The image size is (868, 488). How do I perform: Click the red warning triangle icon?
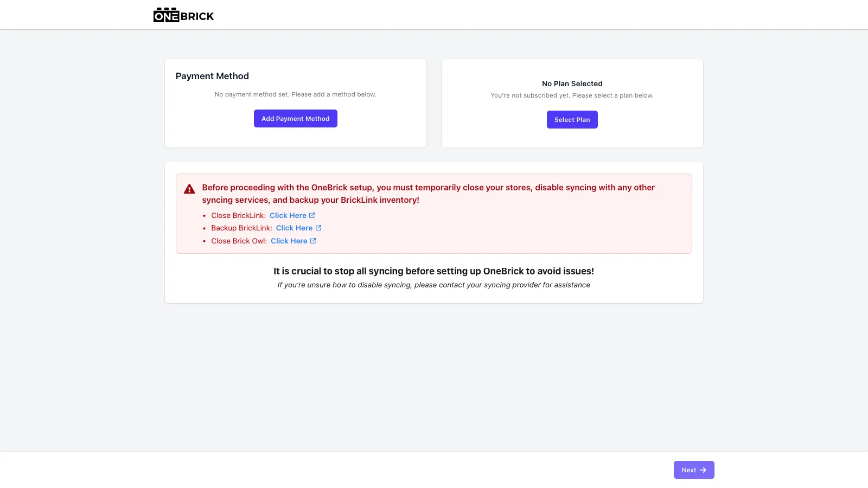189,189
